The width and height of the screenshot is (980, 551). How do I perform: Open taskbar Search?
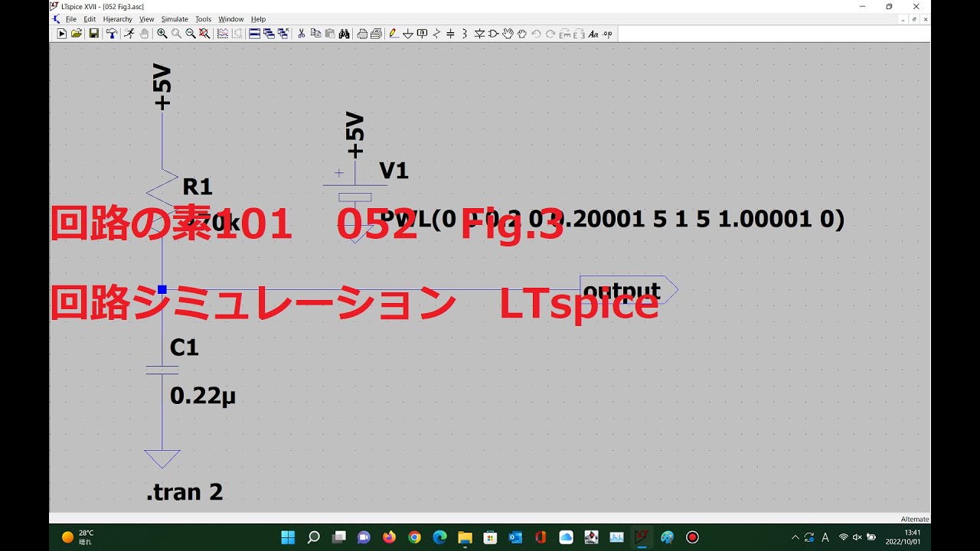(x=313, y=537)
